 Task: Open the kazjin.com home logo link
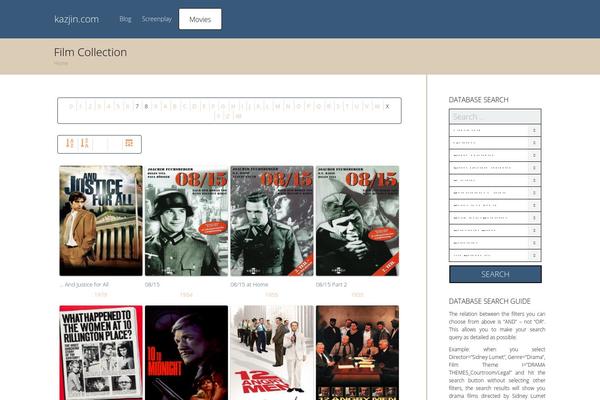coord(77,19)
